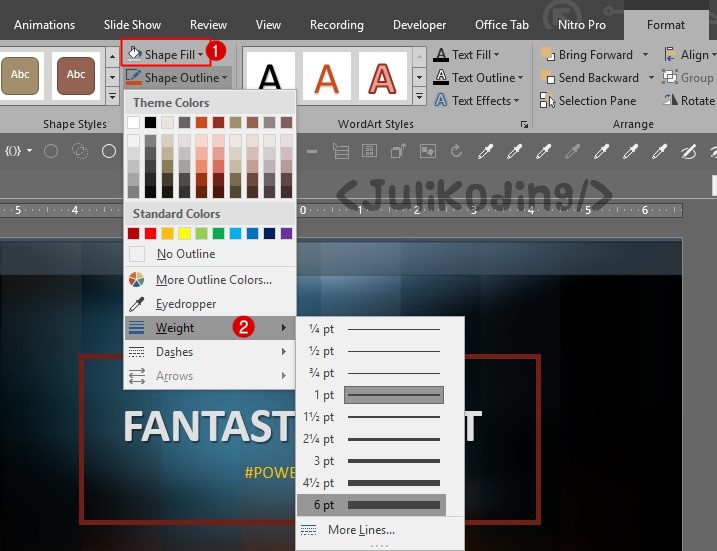Click the Rotate button
Image resolution: width=717 pixels, height=551 pixels.
tap(690, 101)
